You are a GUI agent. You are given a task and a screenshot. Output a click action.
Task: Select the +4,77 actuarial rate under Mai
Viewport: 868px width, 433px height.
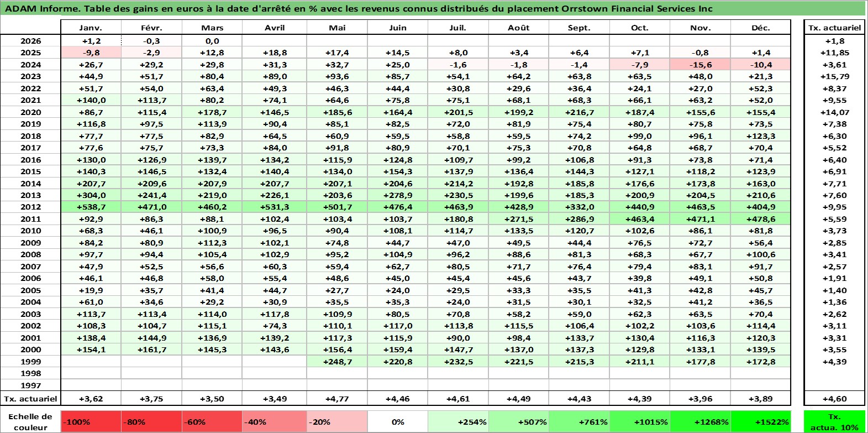337,399
